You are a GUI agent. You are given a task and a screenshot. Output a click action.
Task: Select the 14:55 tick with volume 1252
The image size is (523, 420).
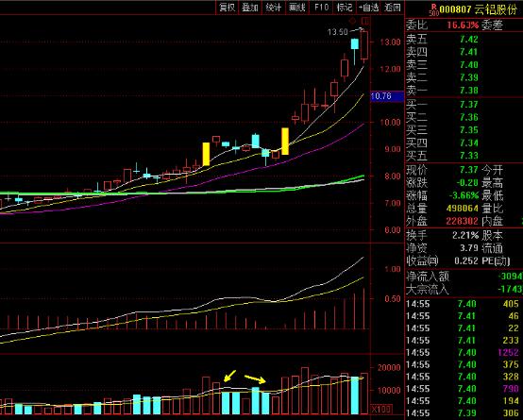pyautogui.click(x=464, y=352)
